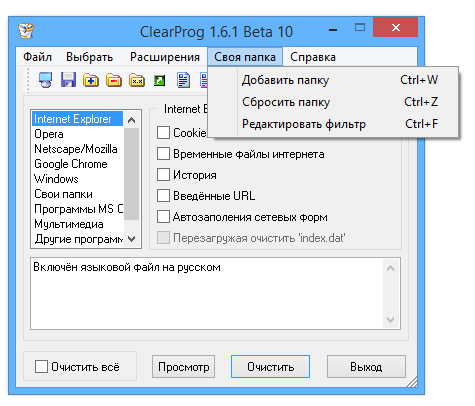Maximize the ClearProg window
The height and width of the screenshot is (406, 475).
360,27
